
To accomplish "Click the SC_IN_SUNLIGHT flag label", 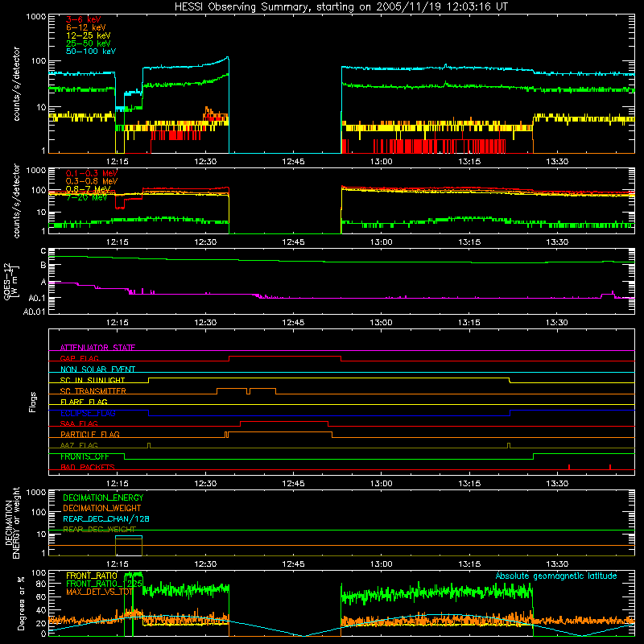I will 93,380.
